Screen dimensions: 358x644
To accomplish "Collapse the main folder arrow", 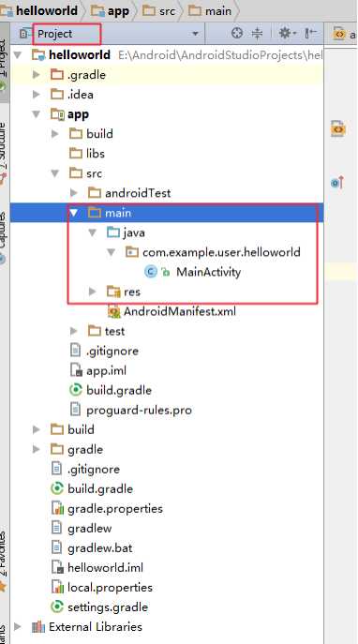I will coord(74,213).
